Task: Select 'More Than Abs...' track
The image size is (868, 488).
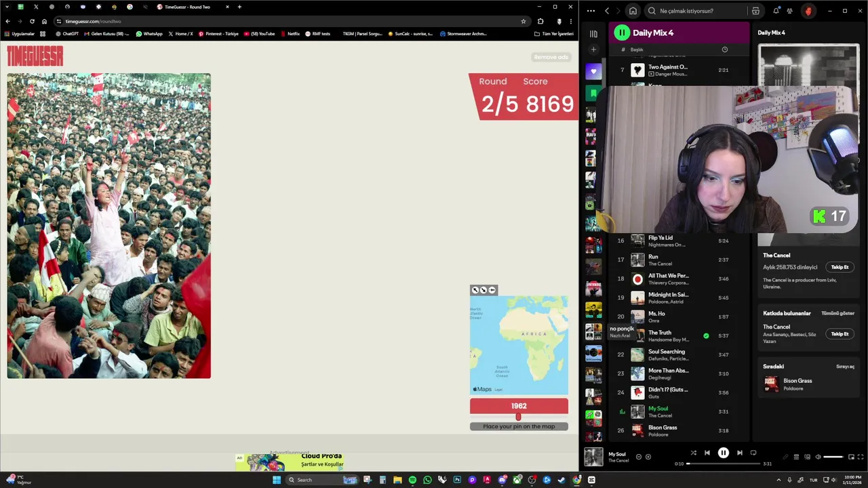Action: [678, 373]
